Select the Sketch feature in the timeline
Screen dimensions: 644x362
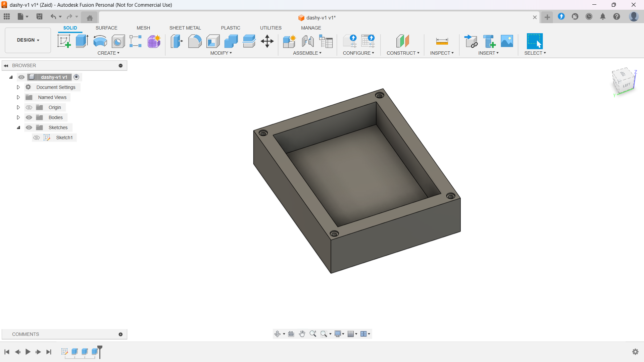click(x=64, y=352)
